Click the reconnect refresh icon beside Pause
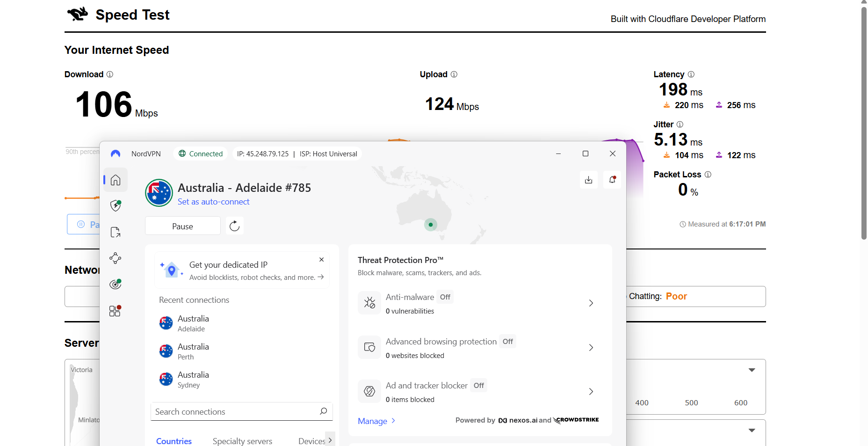 (234, 226)
